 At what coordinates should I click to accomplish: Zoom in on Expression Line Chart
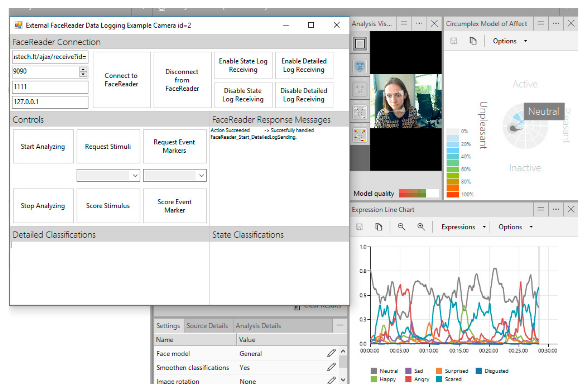point(421,227)
